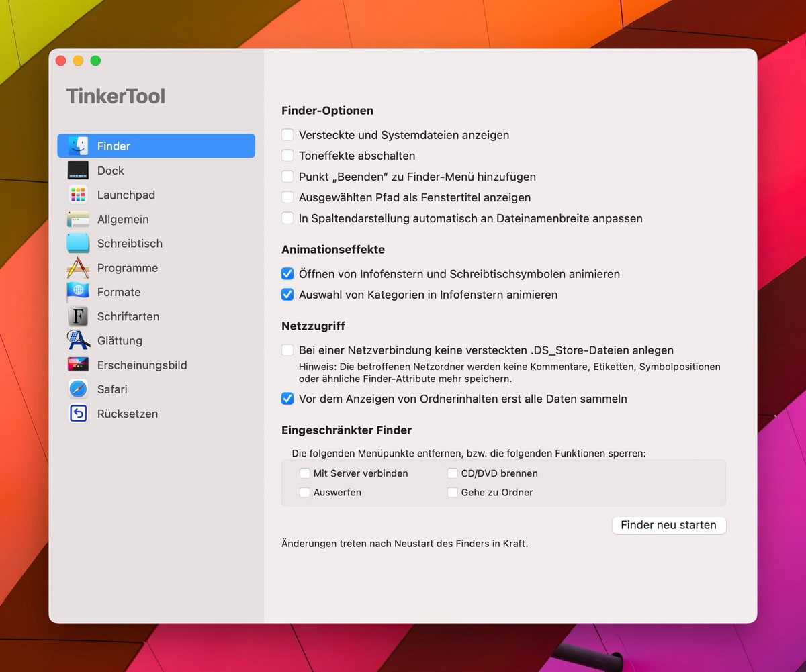Check the Gehe zu Ordner option

[x=453, y=492]
